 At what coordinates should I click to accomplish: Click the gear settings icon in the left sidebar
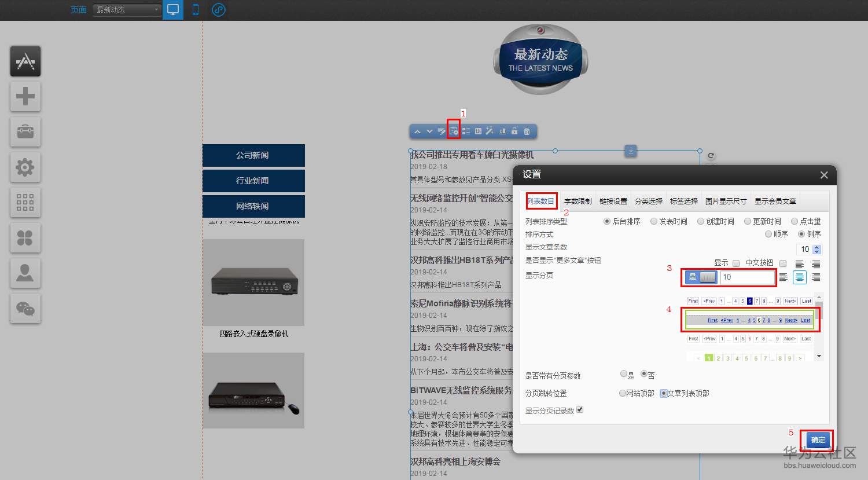pyautogui.click(x=25, y=167)
